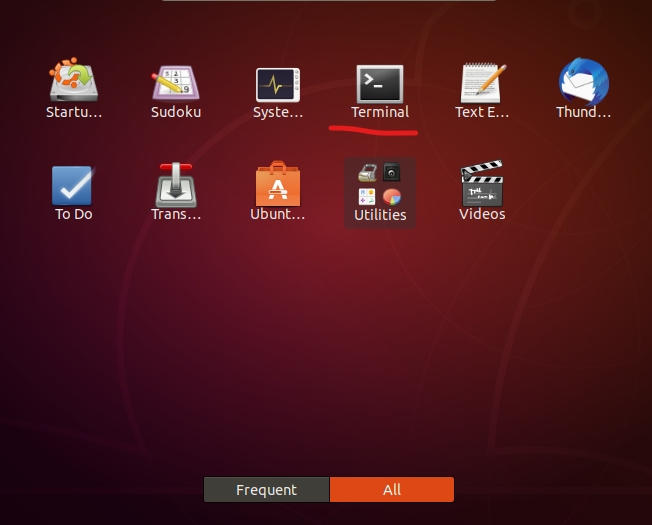Switch to the Frequent tab
Image resolution: width=652 pixels, height=525 pixels.
click(x=266, y=490)
